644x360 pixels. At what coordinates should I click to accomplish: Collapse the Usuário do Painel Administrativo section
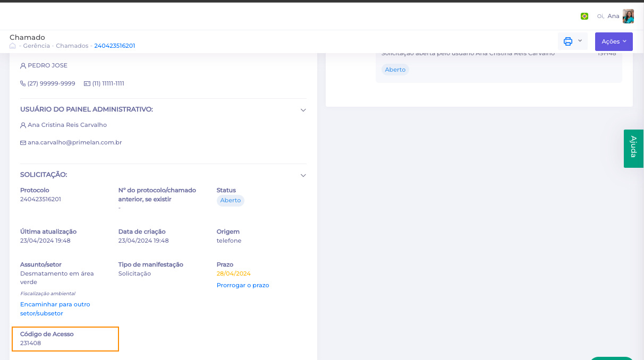pyautogui.click(x=303, y=110)
